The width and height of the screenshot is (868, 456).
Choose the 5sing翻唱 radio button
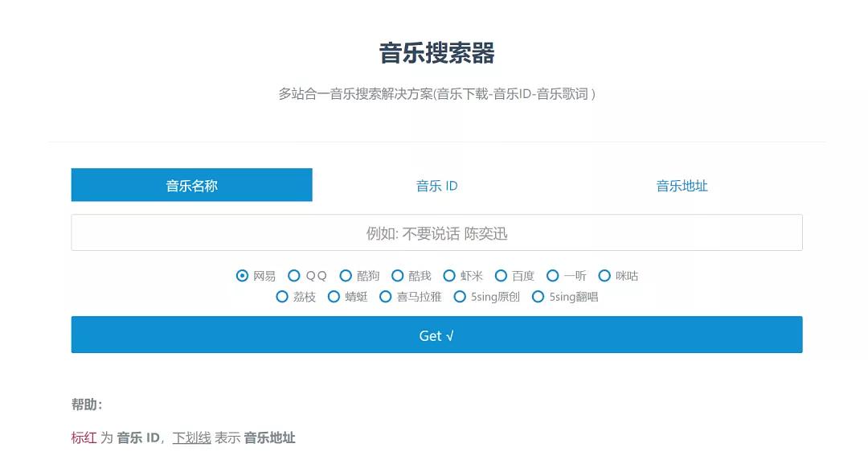point(538,297)
